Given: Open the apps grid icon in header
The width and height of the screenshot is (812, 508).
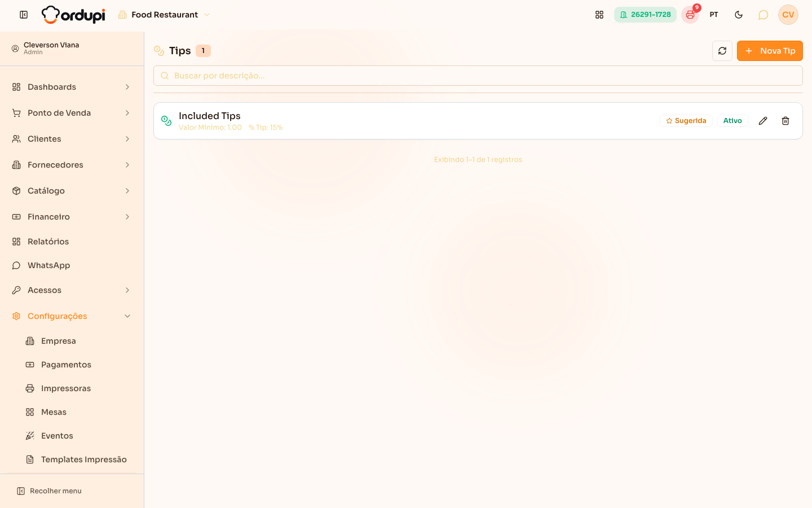Looking at the screenshot, I should tap(599, 15).
